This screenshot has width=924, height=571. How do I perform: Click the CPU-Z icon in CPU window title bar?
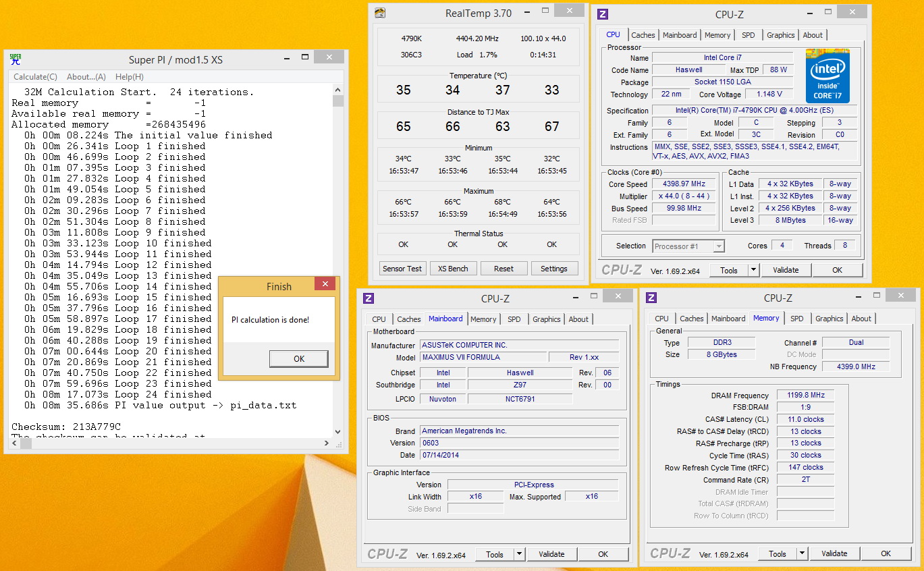[x=603, y=14]
